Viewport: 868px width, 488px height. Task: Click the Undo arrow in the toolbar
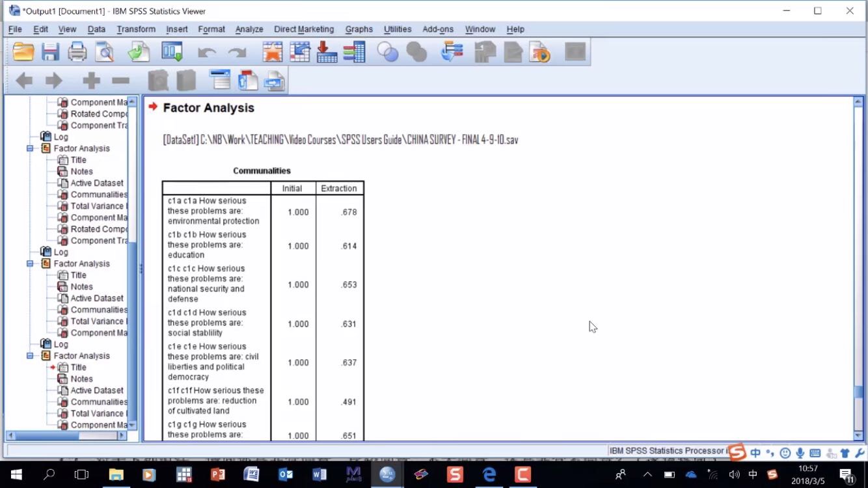tap(207, 53)
